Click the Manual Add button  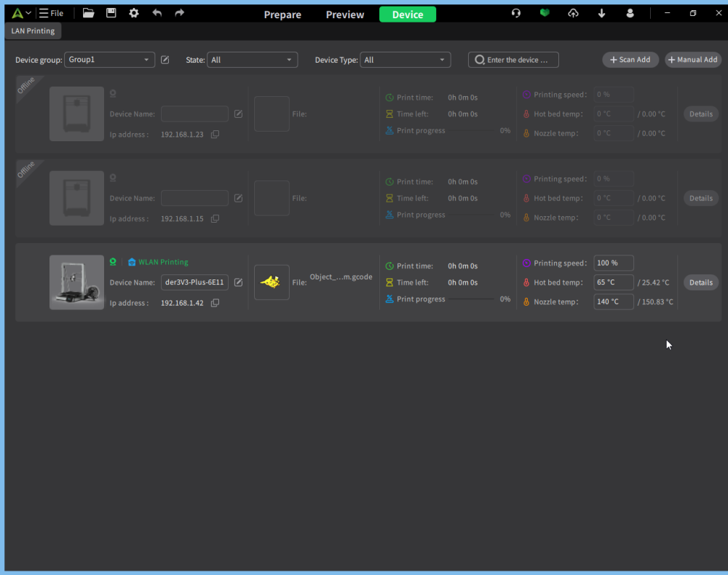tap(693, 60)
